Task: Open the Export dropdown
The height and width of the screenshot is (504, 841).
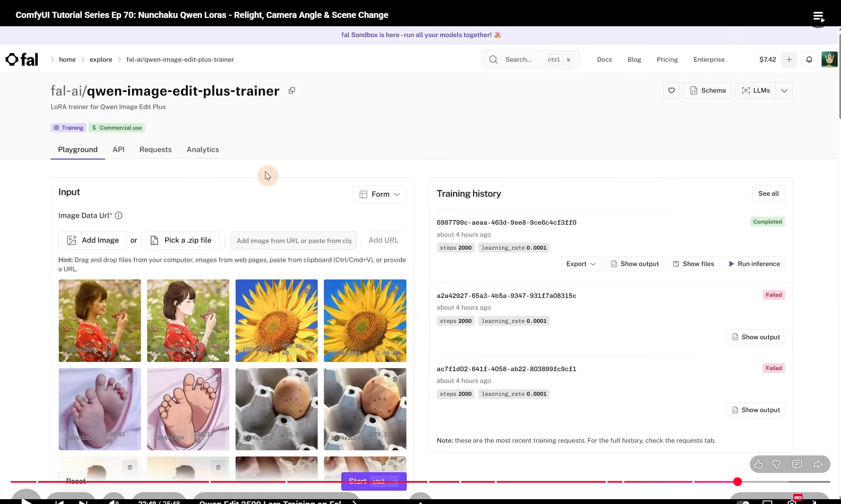Action: [581, 264]
